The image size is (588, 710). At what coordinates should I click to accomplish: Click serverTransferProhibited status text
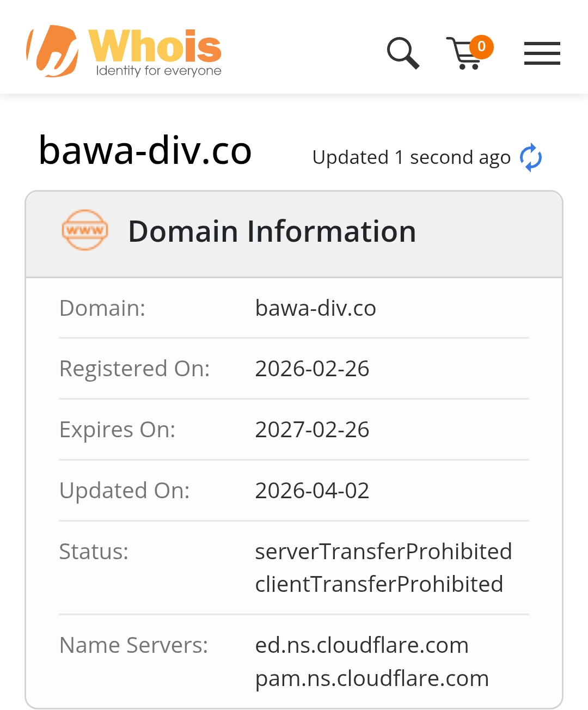point(383,552)
